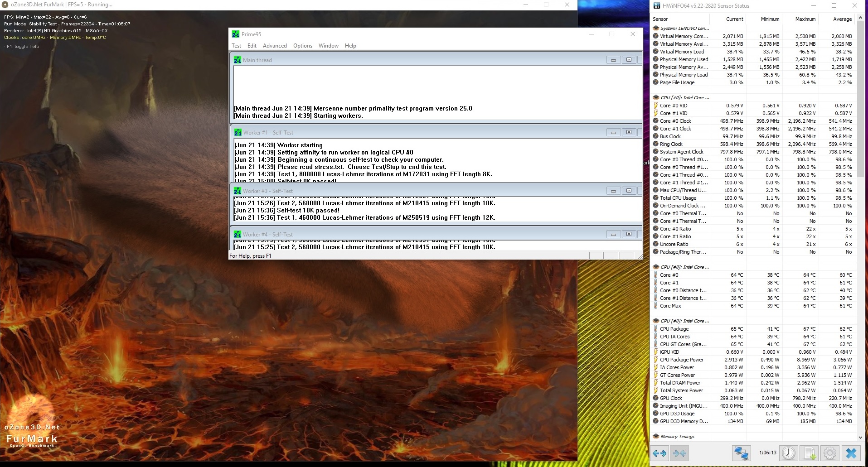Select the Ring Clock sensor row
Image resolution: width=868 pixels, height=467 pixels.
752,144
